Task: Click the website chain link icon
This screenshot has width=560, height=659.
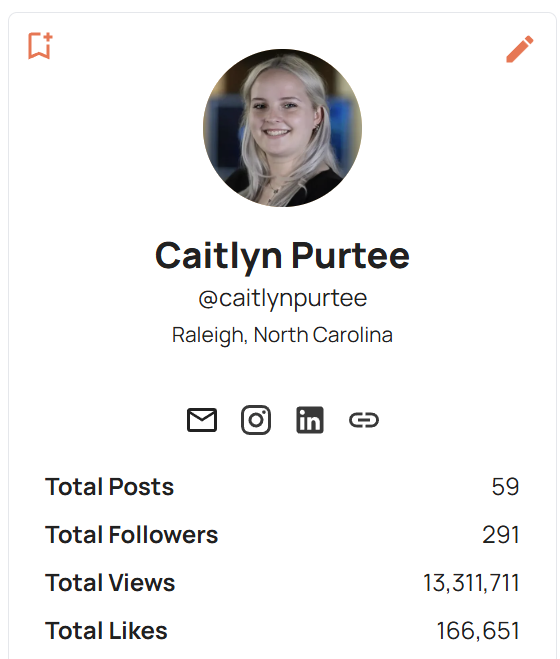Action: 364,420
